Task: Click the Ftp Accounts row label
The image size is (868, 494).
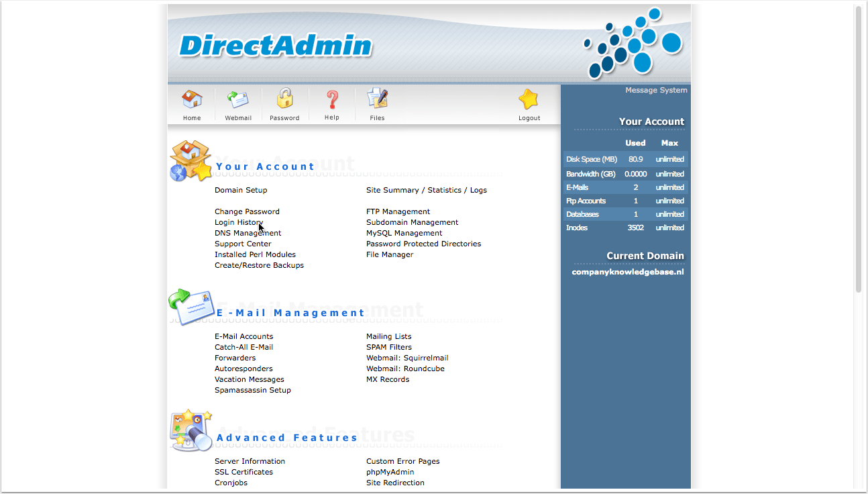Action: pyautogui.click(x=586, y=201)
